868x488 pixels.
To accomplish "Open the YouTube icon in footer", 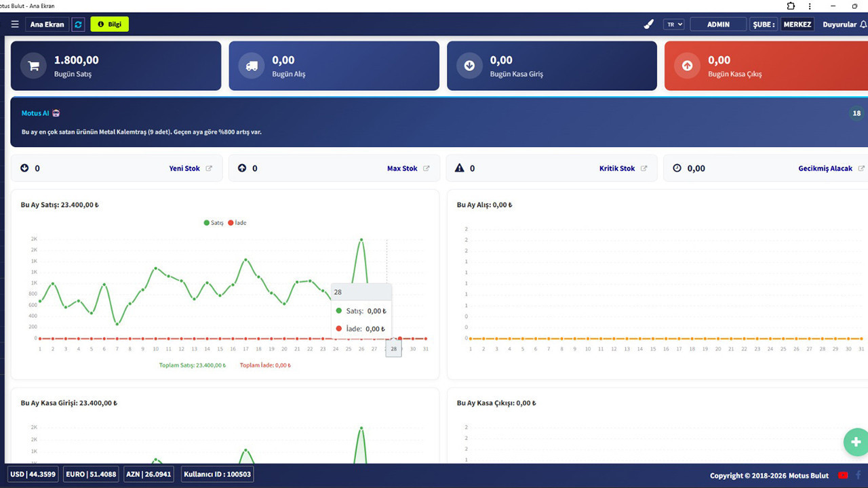I will click(843, 475).
